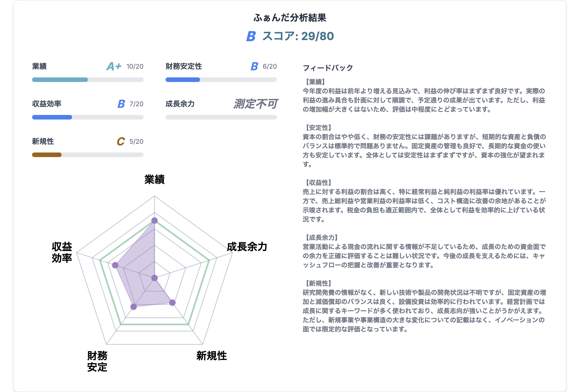
Task: Click the paragraph starting 資本の割合はやや低く
Action: (424, 150)
